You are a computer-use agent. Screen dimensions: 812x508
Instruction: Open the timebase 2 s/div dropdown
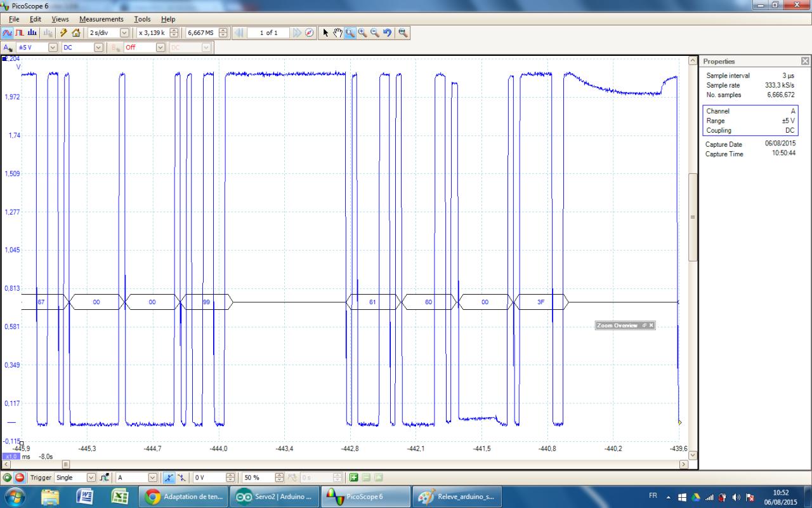[124, 33]
